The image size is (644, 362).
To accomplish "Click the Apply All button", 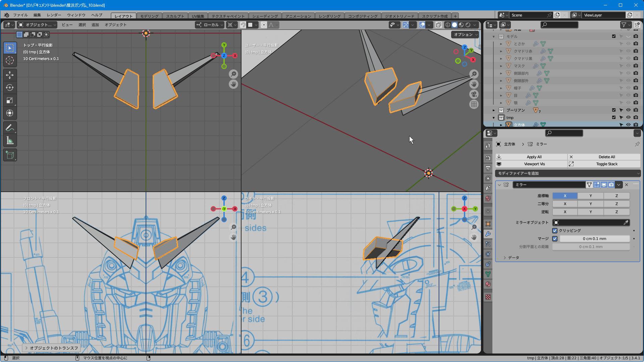I will (534, 157).
